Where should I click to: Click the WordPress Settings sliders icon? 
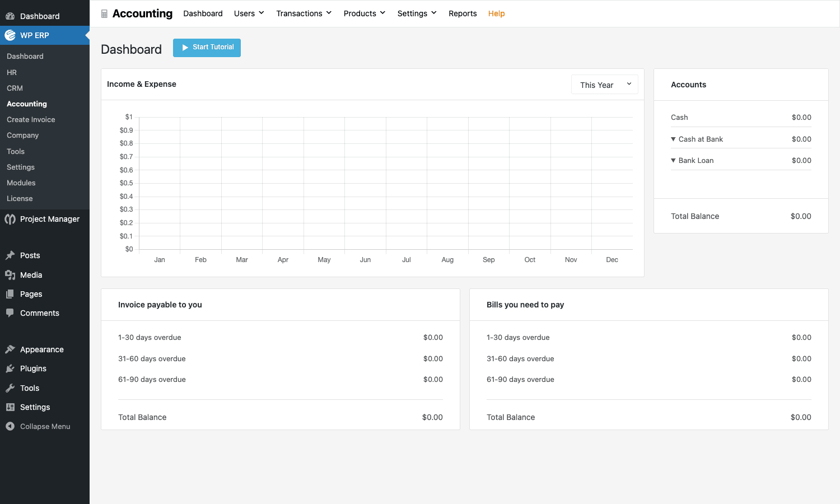click(10, 407)
